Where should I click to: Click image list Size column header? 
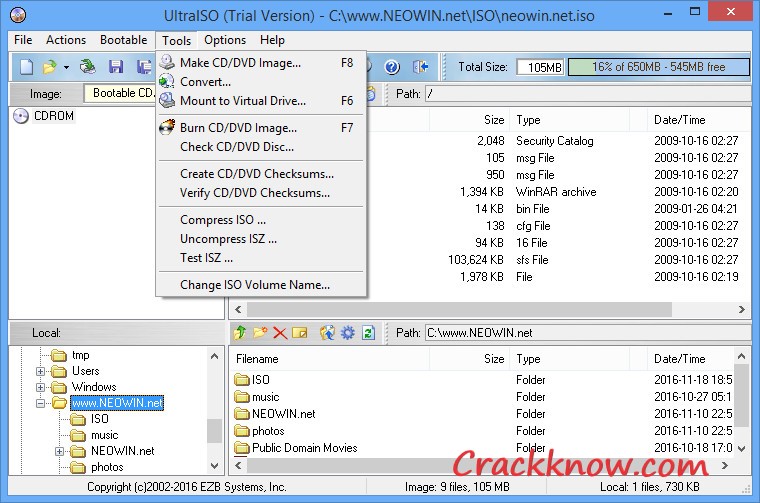pyautogui.click(x=470, y=120)
